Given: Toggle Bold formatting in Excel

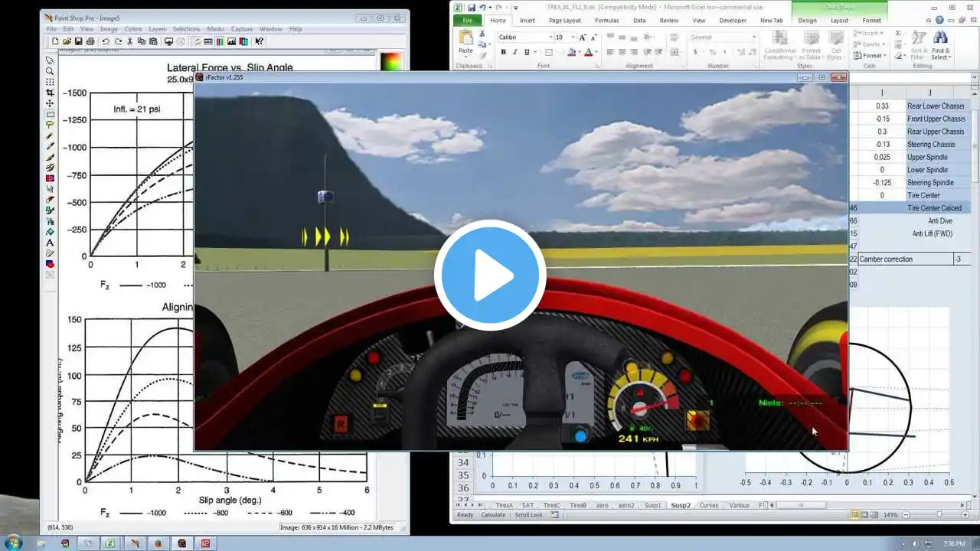Looking at the screenshot, I should click(503, 52).
